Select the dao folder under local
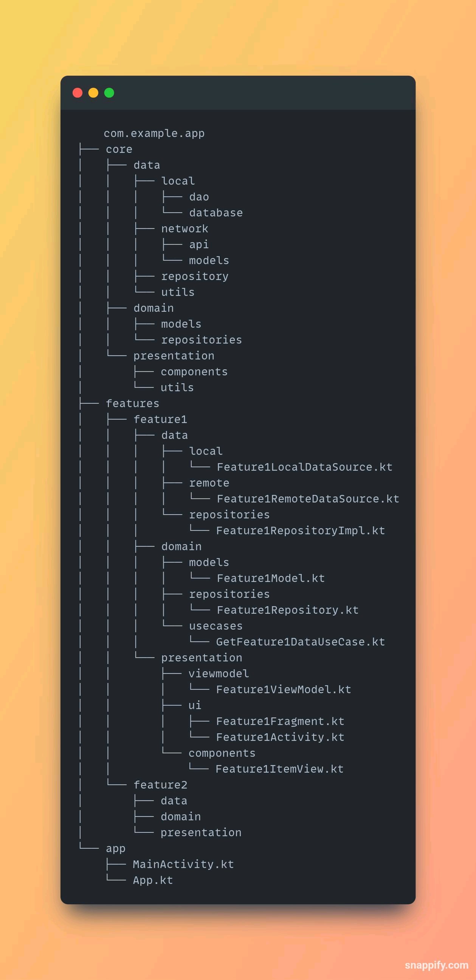The height and width of the screenshot is (980, 476). (x=199, y=197)
